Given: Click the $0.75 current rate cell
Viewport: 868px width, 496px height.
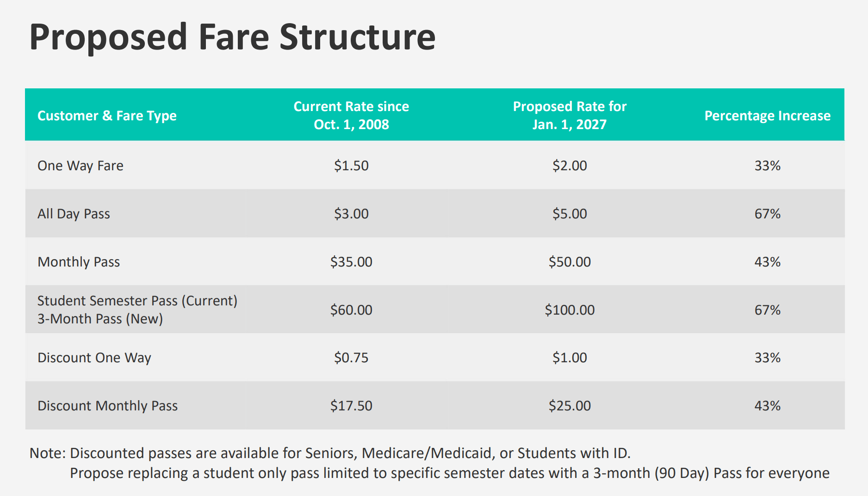Looking at the screenshot, I should tap(351, 358).
